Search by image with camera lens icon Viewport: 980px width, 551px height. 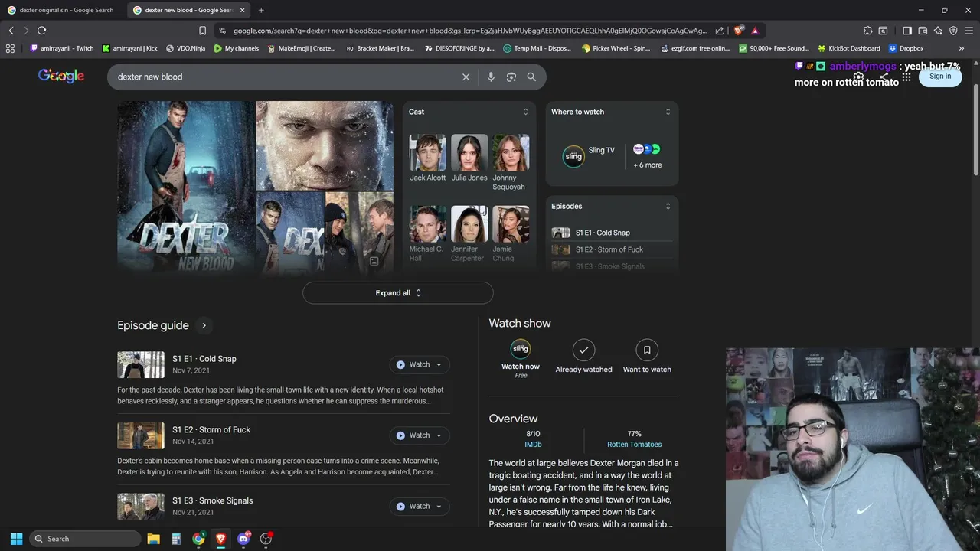(x=511, y=77)
